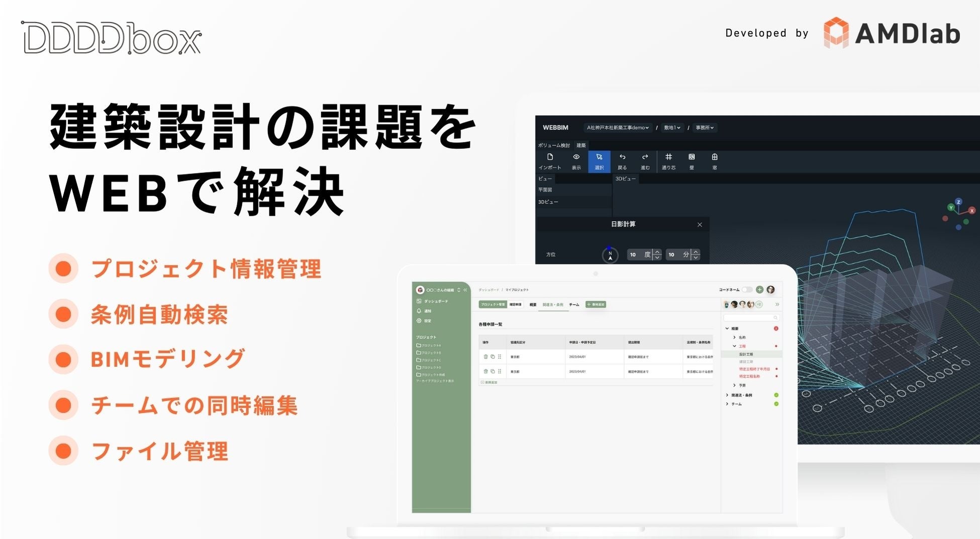The width and height of the screenshot is (980, 539).
Task: Increase the 分 minutes stepper value
Action: pos(696,251)
